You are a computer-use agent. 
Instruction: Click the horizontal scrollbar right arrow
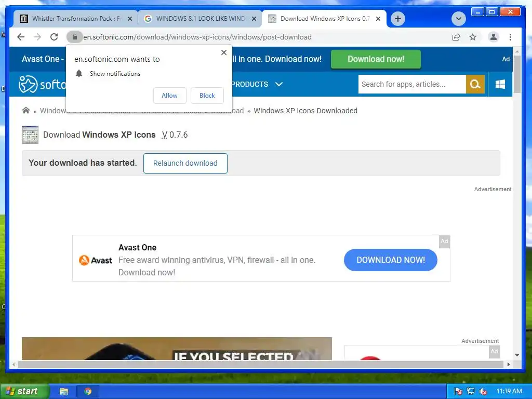[508, 364]
